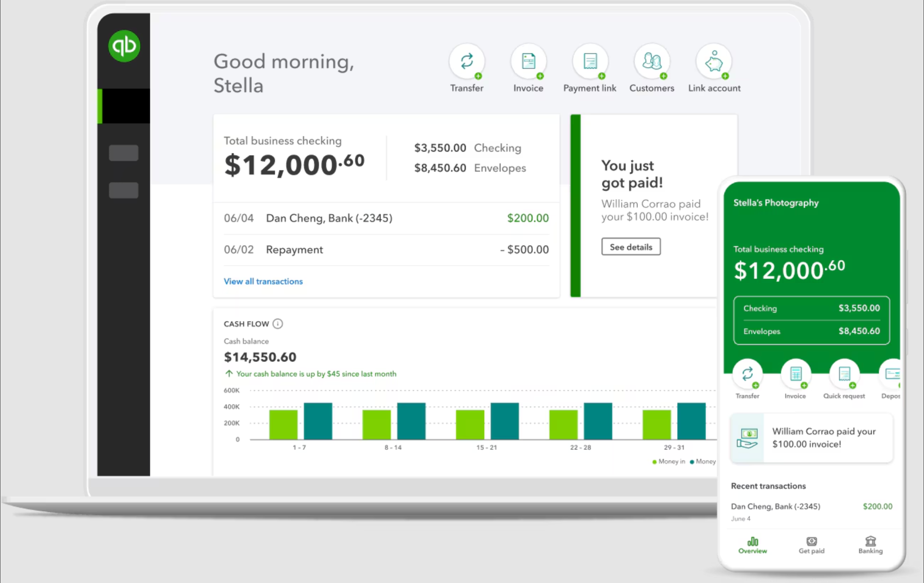Click the Link account piggy bank icon
924x583 pixels.
click(714, 61)
